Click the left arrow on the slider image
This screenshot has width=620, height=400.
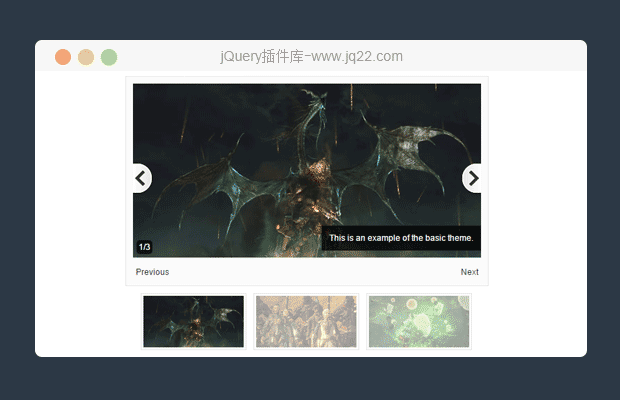pos(142,178)
